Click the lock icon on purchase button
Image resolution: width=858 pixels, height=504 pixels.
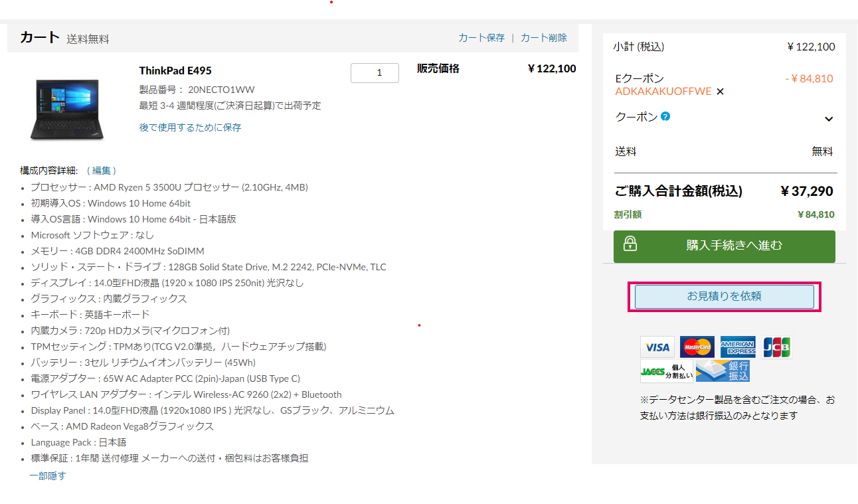coord(630,243)
